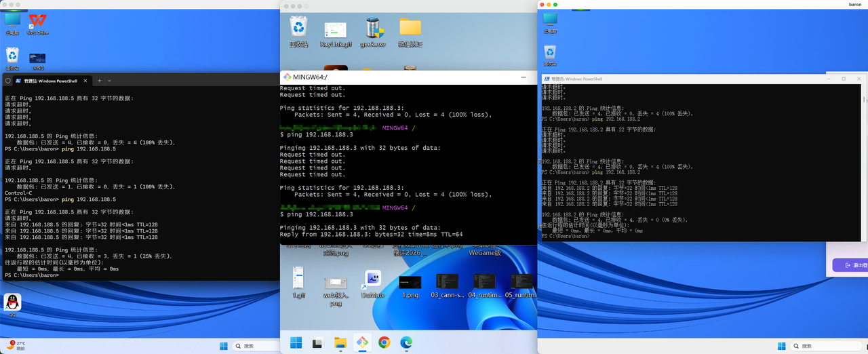This screenshot has height=354, width=868.
Task: Open Task View on middle taskbar
Action: pos(317,342)
